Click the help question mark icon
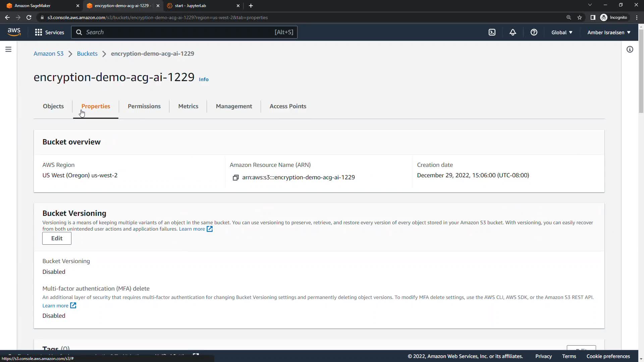The image size is (644, 362). [x=534, y=32]
